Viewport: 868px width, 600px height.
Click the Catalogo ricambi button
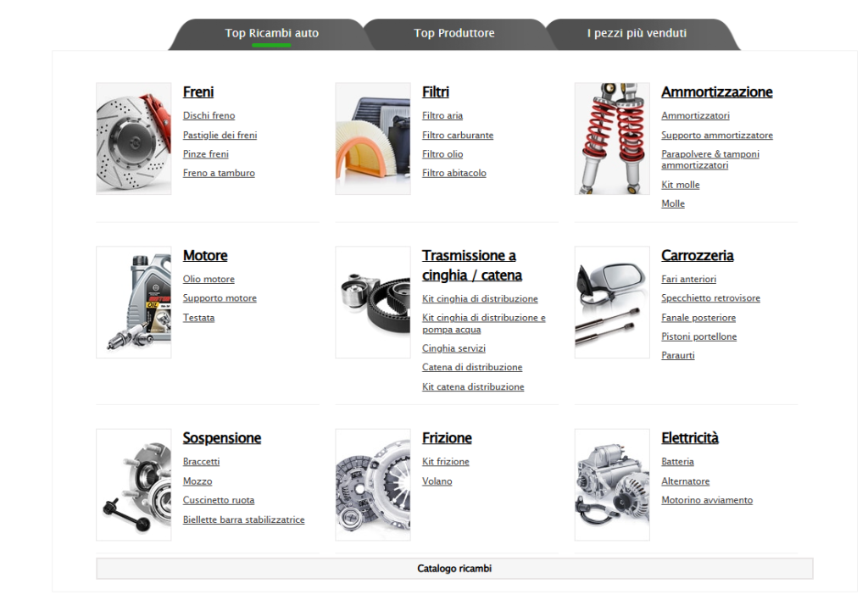[454, 569]
